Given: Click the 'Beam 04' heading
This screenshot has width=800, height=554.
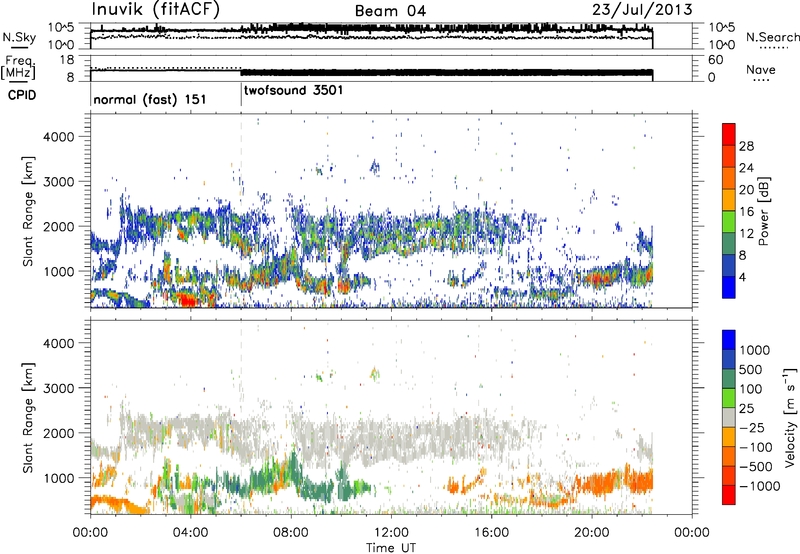Looking at the screenshot, I should 390,11.
